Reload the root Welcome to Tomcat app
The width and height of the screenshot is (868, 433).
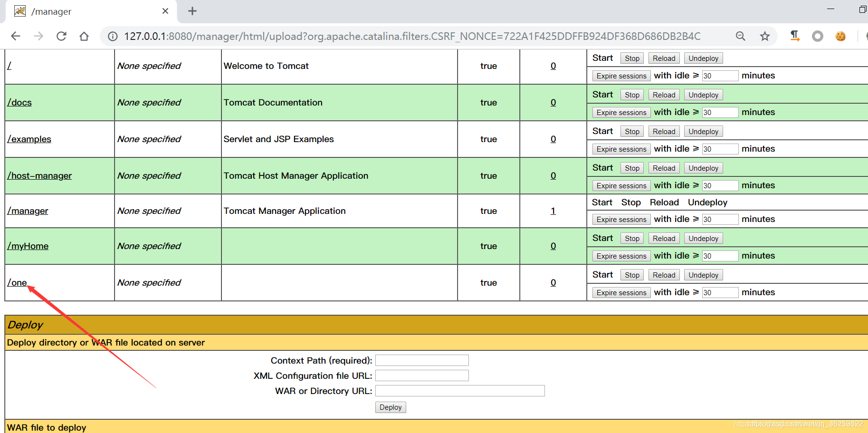click(664, 58)
